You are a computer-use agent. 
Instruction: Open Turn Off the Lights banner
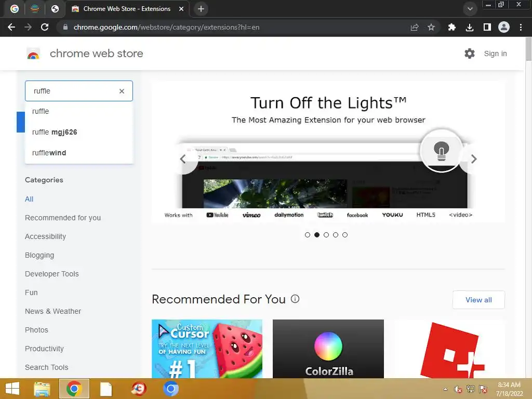click(328, 152)
